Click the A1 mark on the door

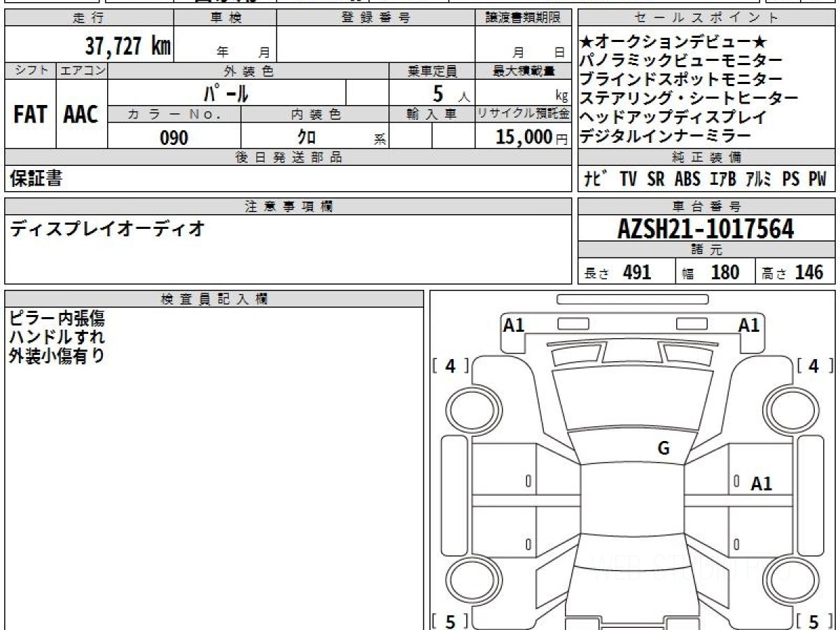762,484
